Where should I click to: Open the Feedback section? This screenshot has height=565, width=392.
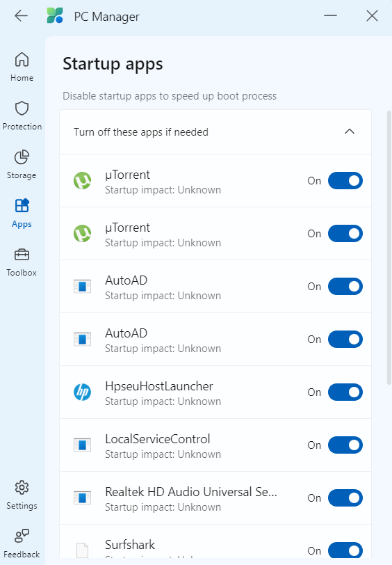click(x=22, y=543)
